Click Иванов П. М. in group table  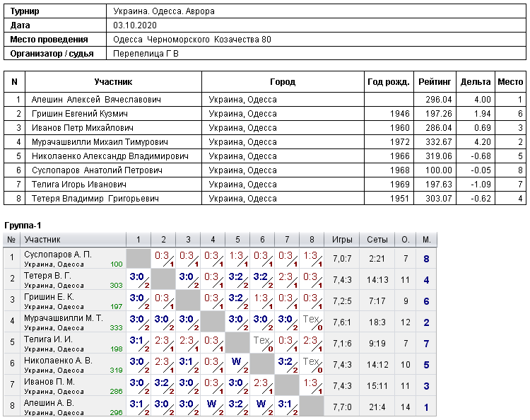click(x=49, y=381)
